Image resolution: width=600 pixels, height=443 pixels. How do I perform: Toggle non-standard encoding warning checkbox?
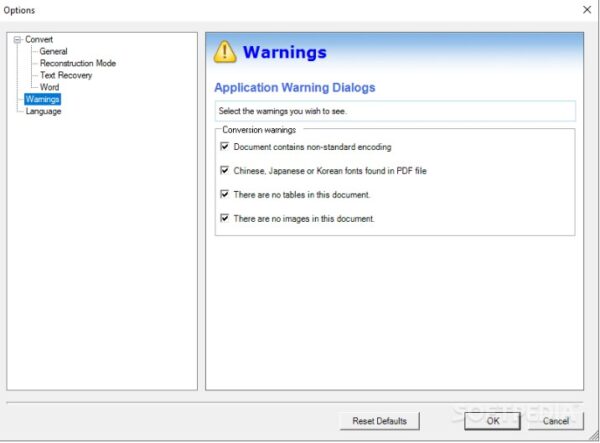tap(225, 147)
